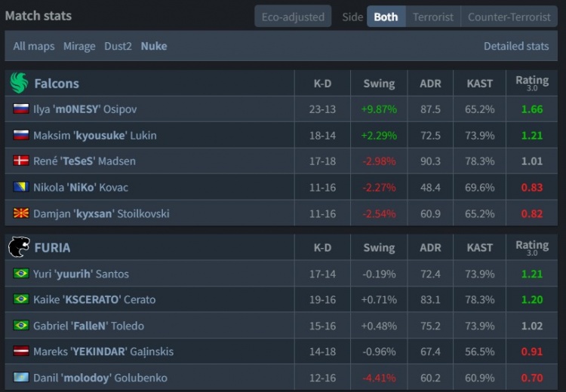This screenshot has width=566, height=392.
Task: Switch side filter to Counter-Terrorist
Action: 509,17
